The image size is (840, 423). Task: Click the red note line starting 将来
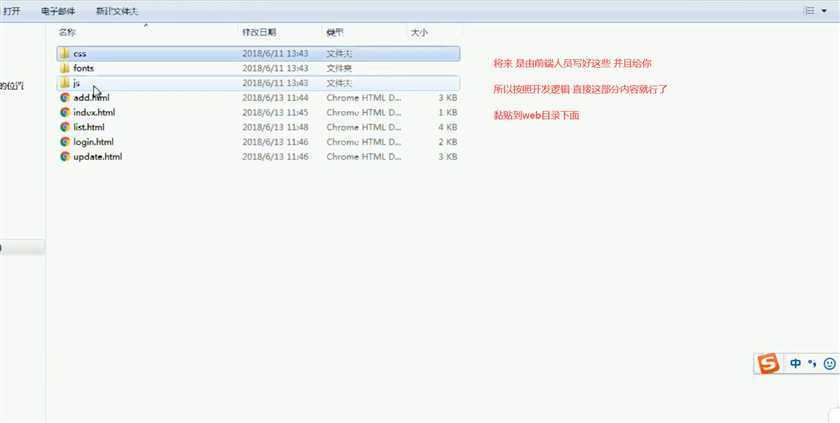572,64
